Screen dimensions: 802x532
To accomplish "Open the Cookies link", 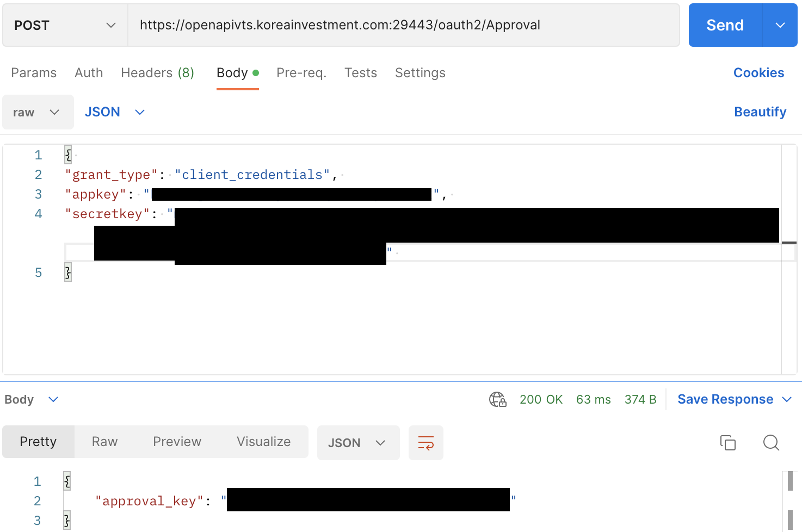I will (x=758, y=73).
